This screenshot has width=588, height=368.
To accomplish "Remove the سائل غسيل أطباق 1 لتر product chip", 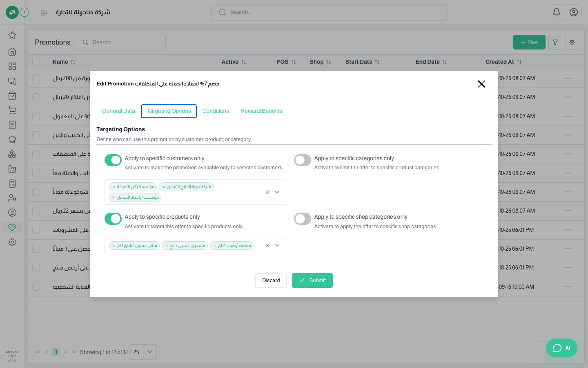I will 114,246.
